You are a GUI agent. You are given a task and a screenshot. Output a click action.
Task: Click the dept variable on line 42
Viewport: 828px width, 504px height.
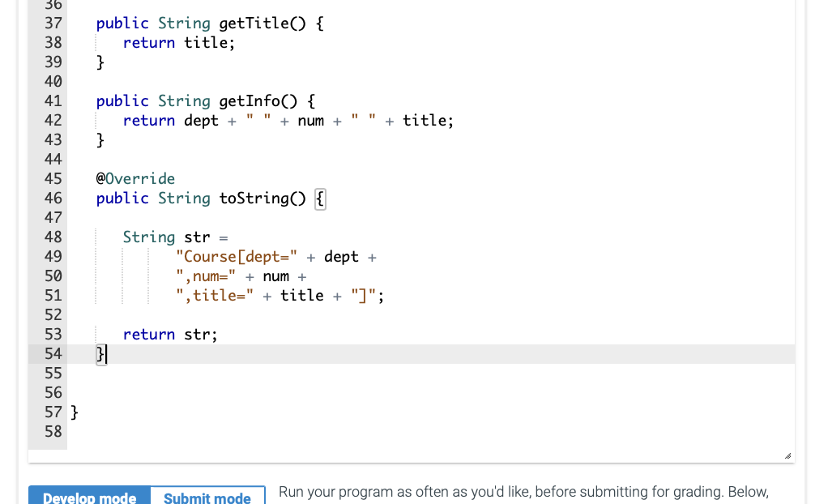[x=201, y=120]
